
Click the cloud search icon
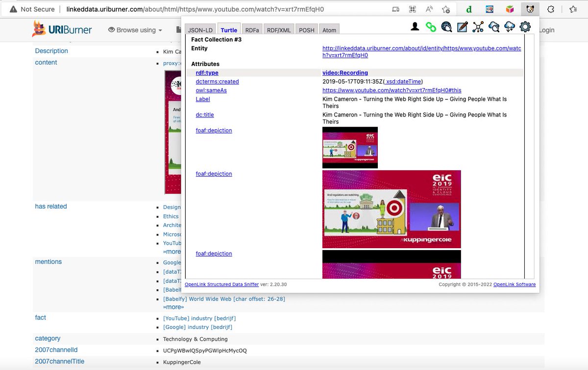click(494, 27)
